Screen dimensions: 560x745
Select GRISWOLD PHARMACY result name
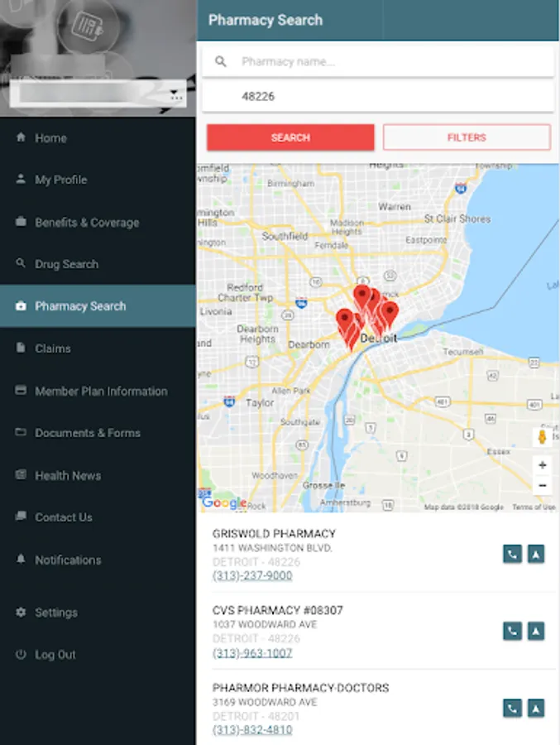(274, 534)
